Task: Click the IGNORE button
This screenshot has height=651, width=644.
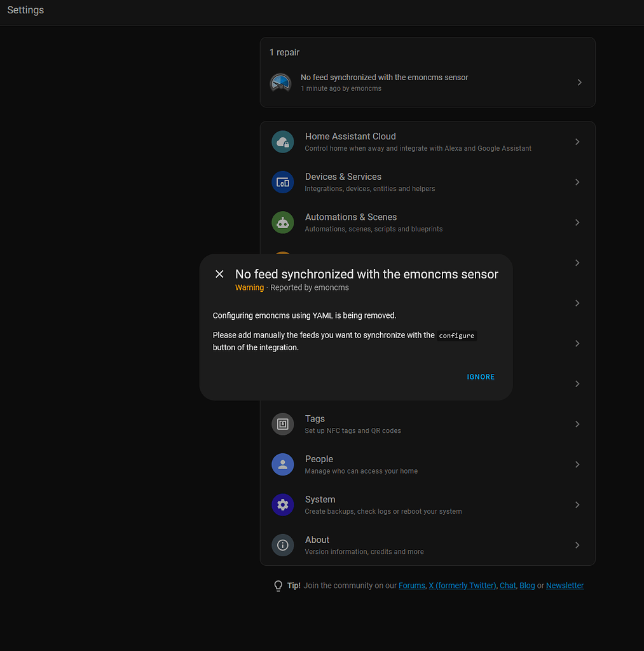Action: (481, 376)
